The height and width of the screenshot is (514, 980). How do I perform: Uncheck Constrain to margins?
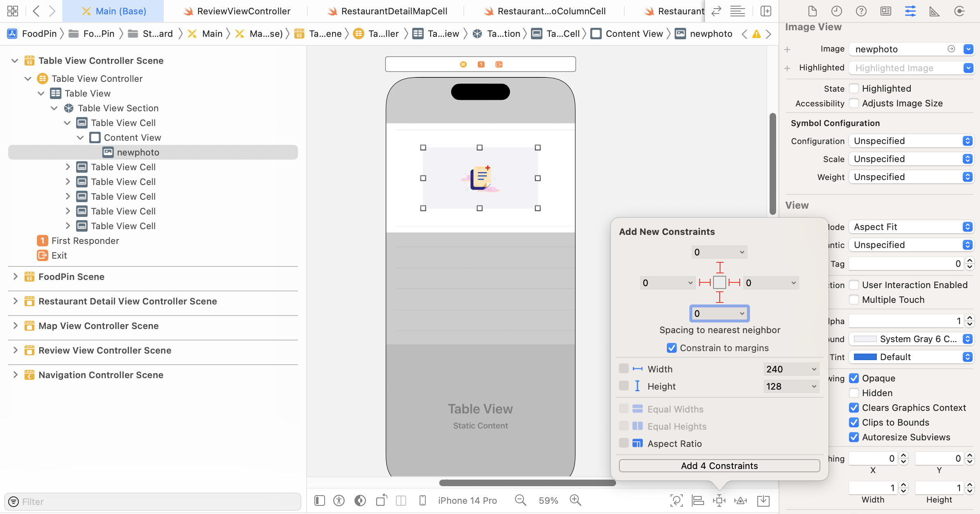(x=671, y=347)
